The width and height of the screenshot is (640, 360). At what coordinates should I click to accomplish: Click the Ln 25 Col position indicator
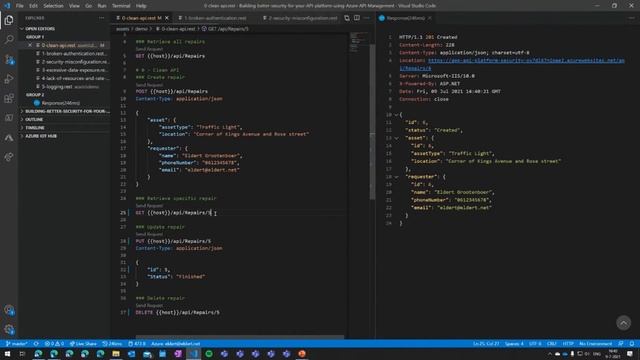[486, 344]
